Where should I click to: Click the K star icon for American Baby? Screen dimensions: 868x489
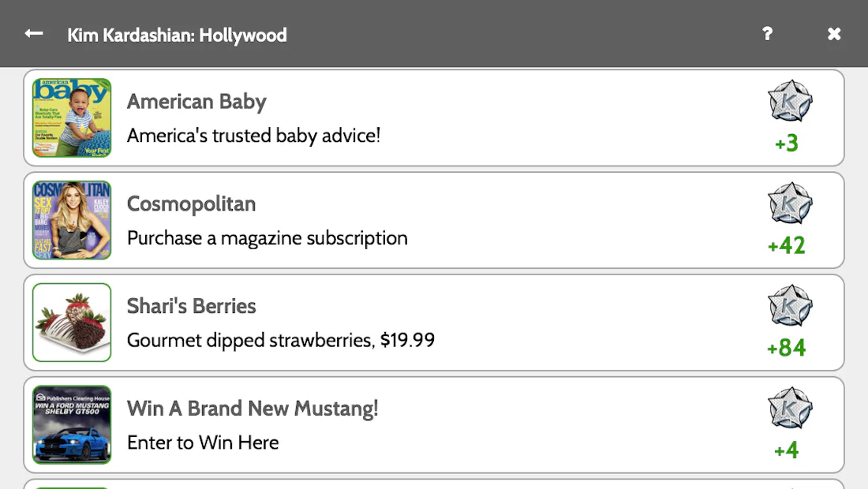pyautogui.click(x=790, y=101)
